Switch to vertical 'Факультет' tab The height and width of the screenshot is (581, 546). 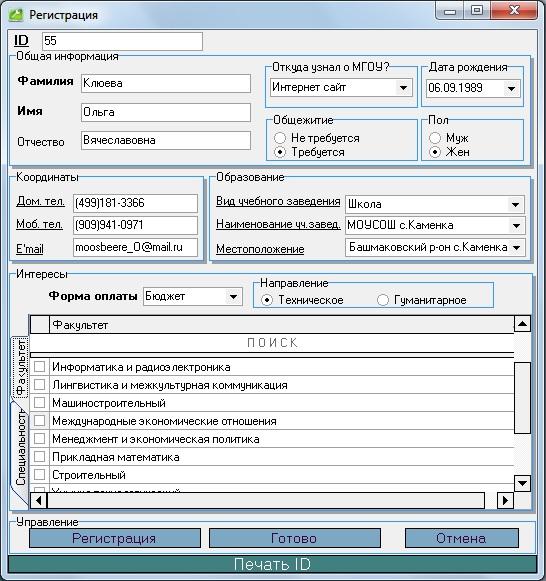click(x=20, y=367)
